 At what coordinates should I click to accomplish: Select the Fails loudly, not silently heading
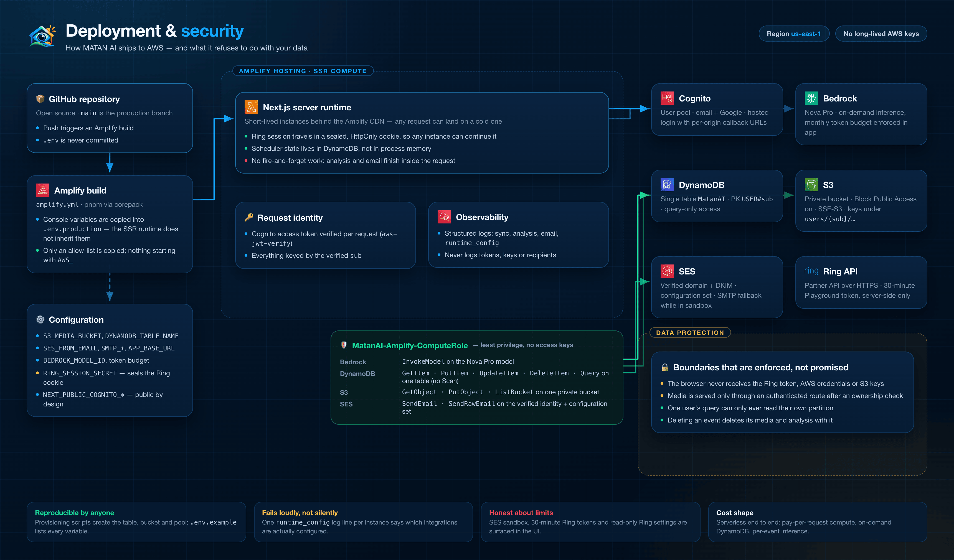point(300,512)
